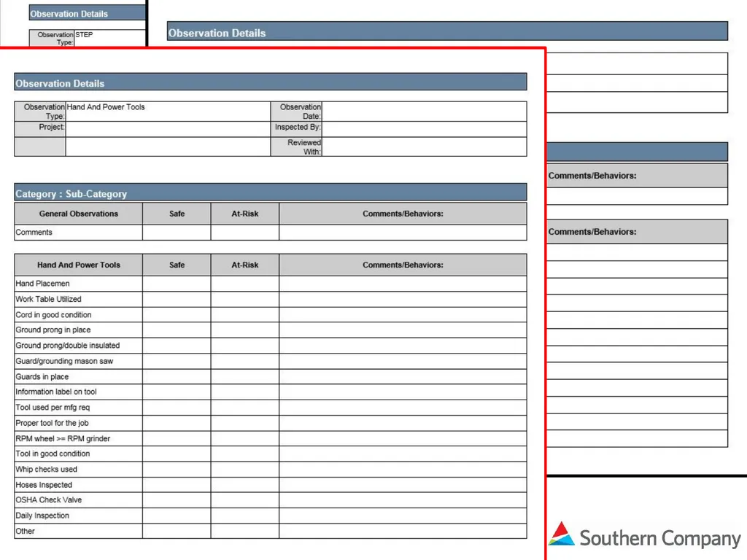This screenshot has width=747, height=560.
Task: Click Safe header in Hand And Power Tools table
Action: pos(177,265)
